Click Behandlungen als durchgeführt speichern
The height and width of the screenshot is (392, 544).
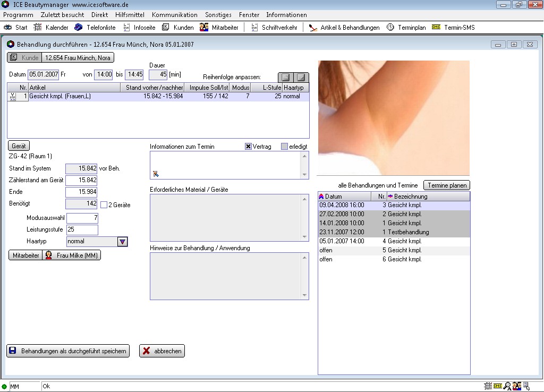(x=68, y=351)
